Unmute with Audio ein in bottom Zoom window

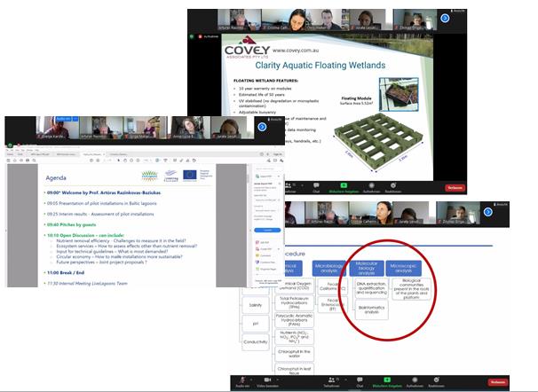[x=242, y=381]
